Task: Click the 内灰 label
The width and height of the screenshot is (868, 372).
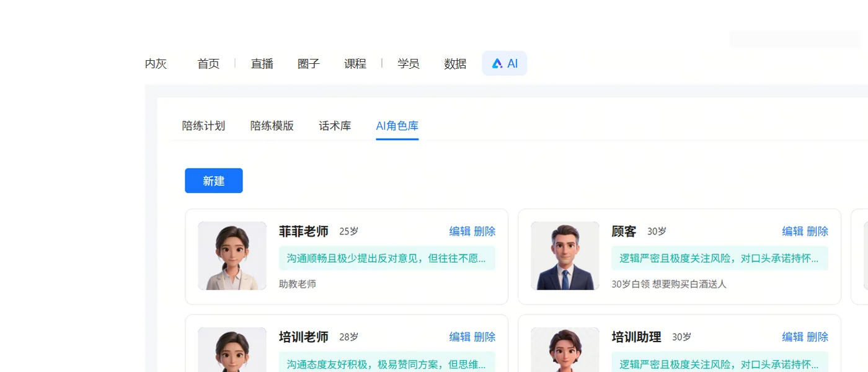Action: 156,63
